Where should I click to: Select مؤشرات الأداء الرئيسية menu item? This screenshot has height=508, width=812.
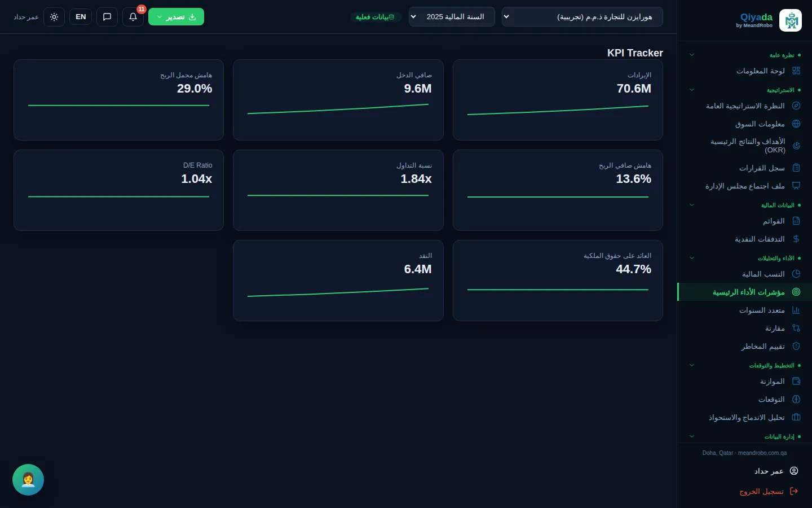(x=744, y=292)
